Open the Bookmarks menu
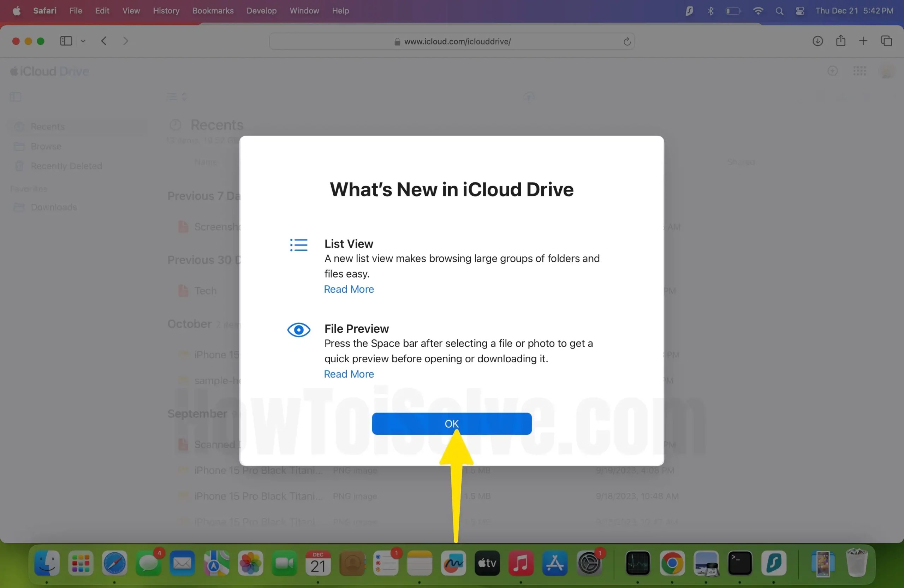 pyautogui.click(x=213, y=11)
